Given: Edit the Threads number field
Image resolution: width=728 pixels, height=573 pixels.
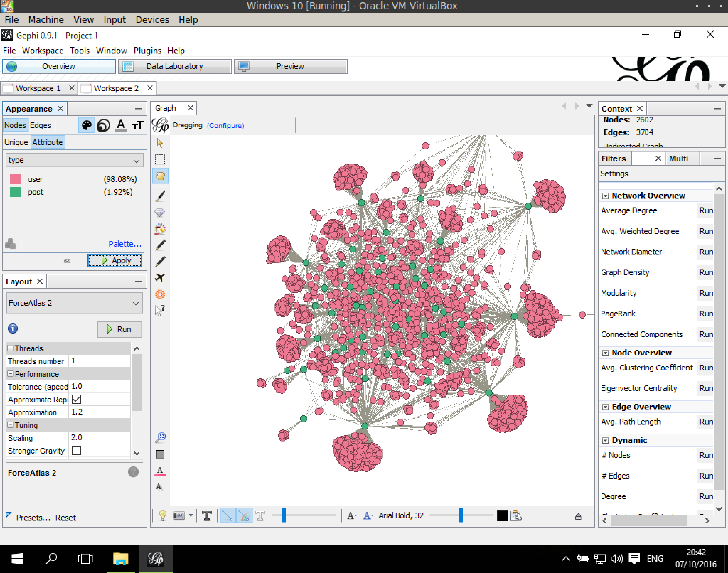Looking at the screenshot, I should point(99,361).
